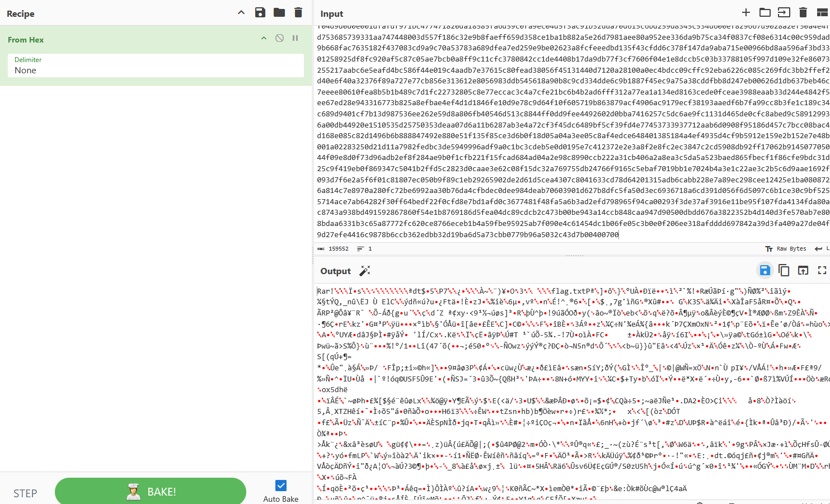Disable the From Hex operation
830x504 pixels.
tap(279, 38)
